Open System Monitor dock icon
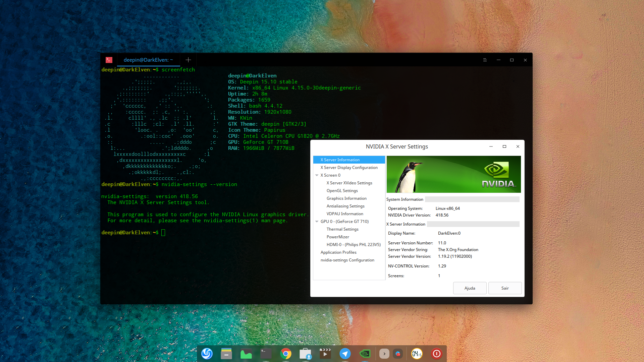 [x=246, y=354]
